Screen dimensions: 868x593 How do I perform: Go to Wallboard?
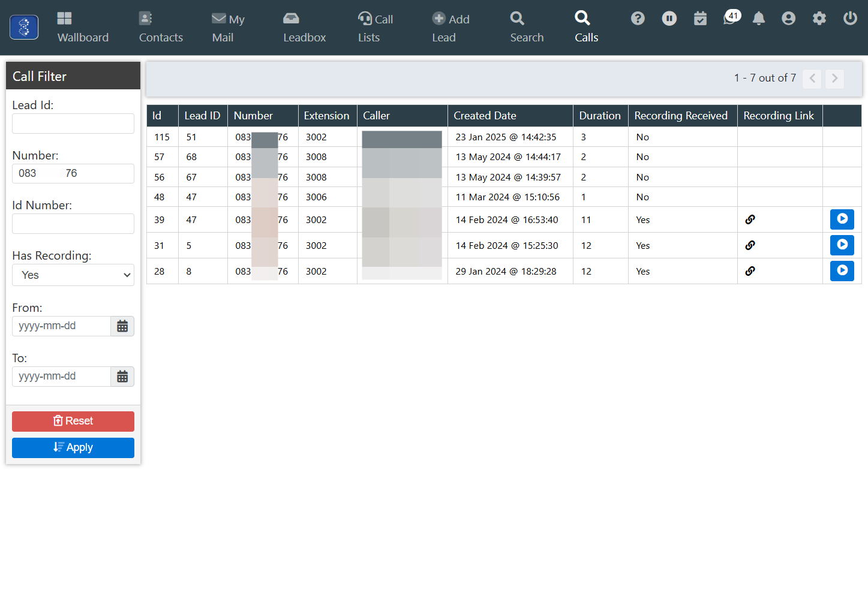[83, 28]
